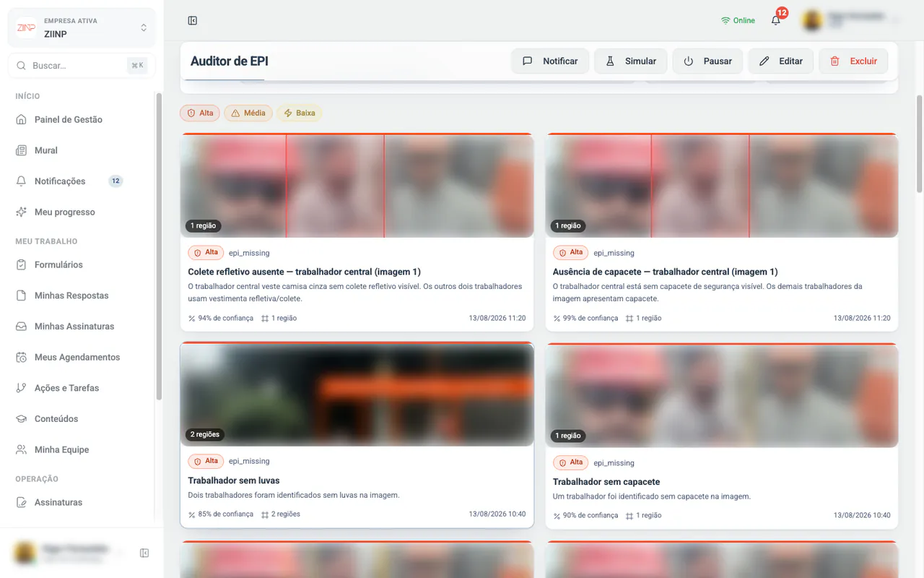Open the Meu progresso page

82,212
